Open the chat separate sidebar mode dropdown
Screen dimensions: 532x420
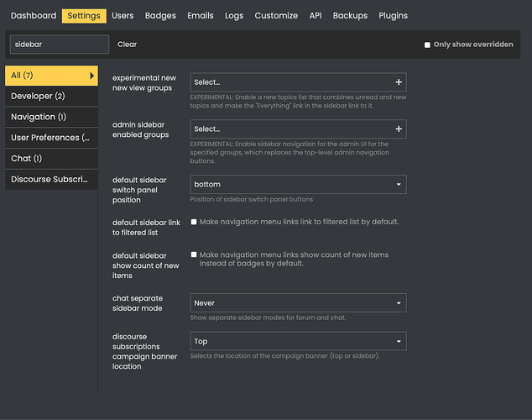298,303
